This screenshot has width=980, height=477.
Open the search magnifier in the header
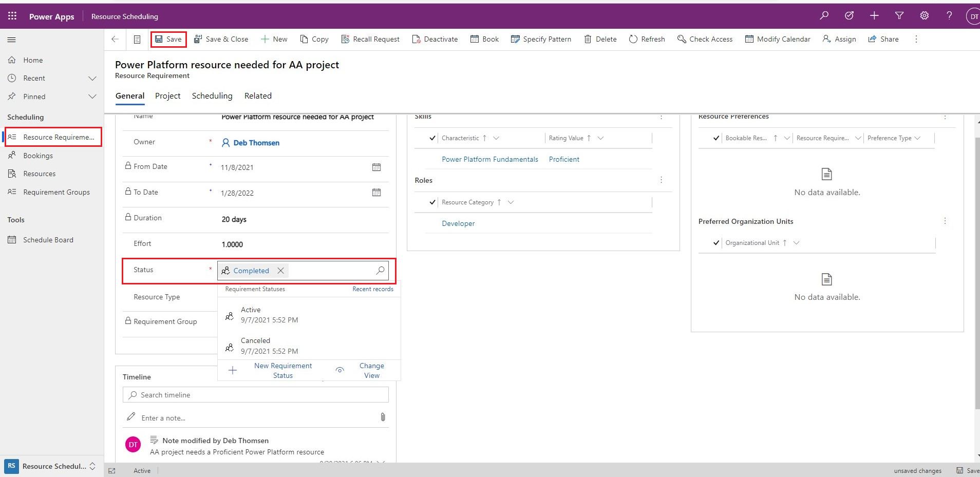[x=824, y=16]
